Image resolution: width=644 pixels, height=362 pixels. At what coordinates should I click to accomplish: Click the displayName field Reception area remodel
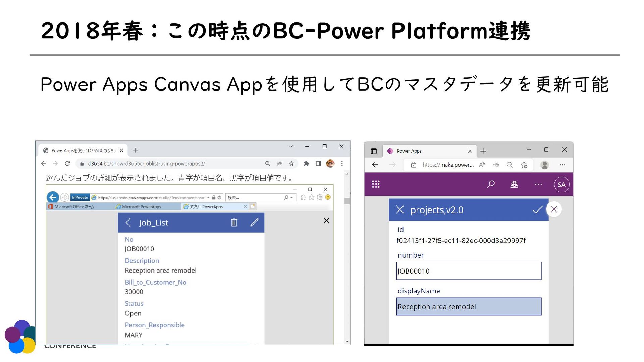click(469, 307)
